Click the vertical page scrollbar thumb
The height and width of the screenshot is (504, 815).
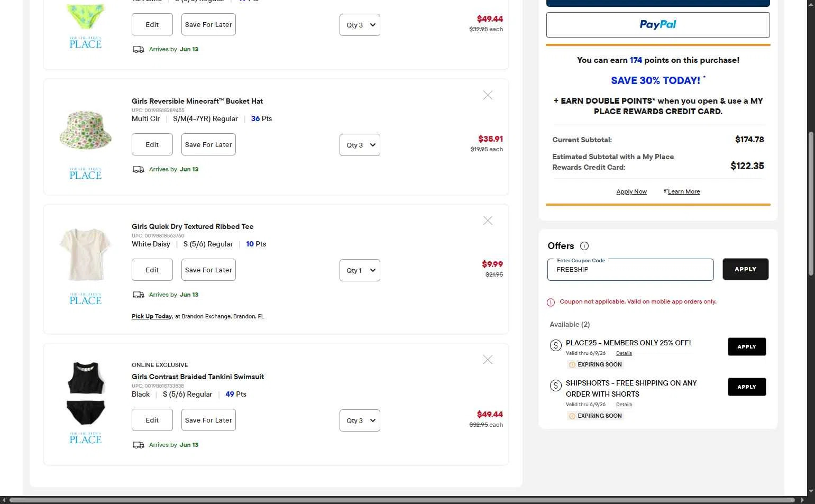[811, 204]
